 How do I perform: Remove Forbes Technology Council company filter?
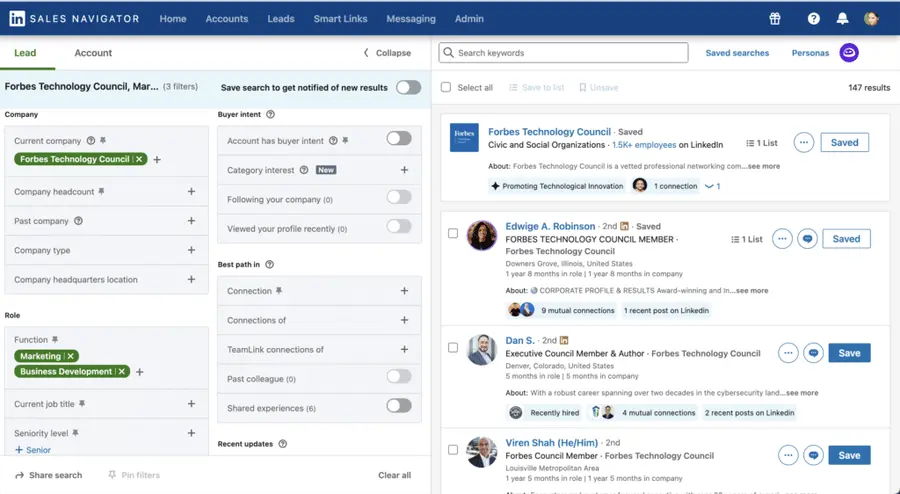pyautogui.click(x=139, y=159)
